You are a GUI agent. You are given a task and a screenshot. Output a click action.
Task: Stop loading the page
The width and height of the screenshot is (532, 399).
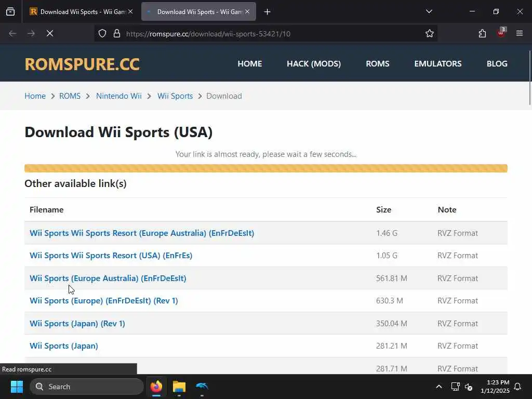click(x=50, y=33)
